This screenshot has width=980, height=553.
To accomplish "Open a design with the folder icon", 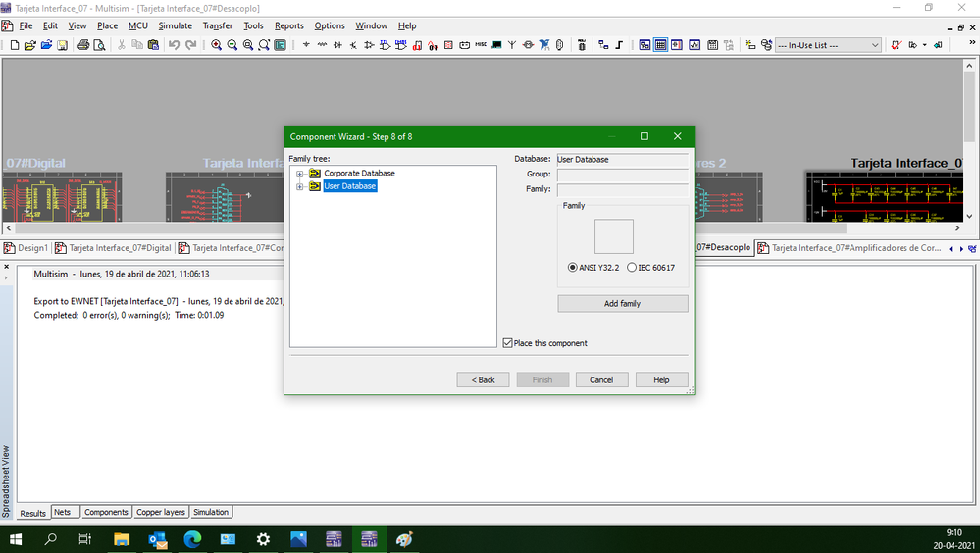I will click(30, 45).
